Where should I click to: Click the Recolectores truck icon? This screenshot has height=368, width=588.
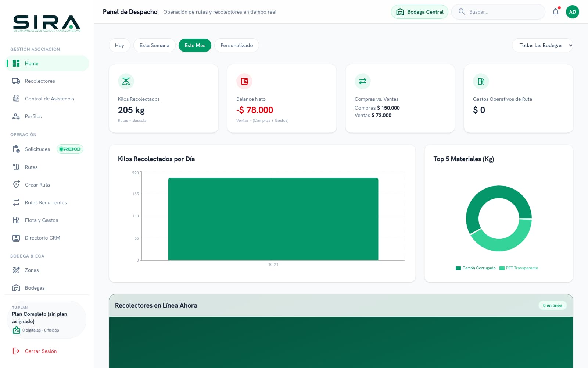click(16, 81)
